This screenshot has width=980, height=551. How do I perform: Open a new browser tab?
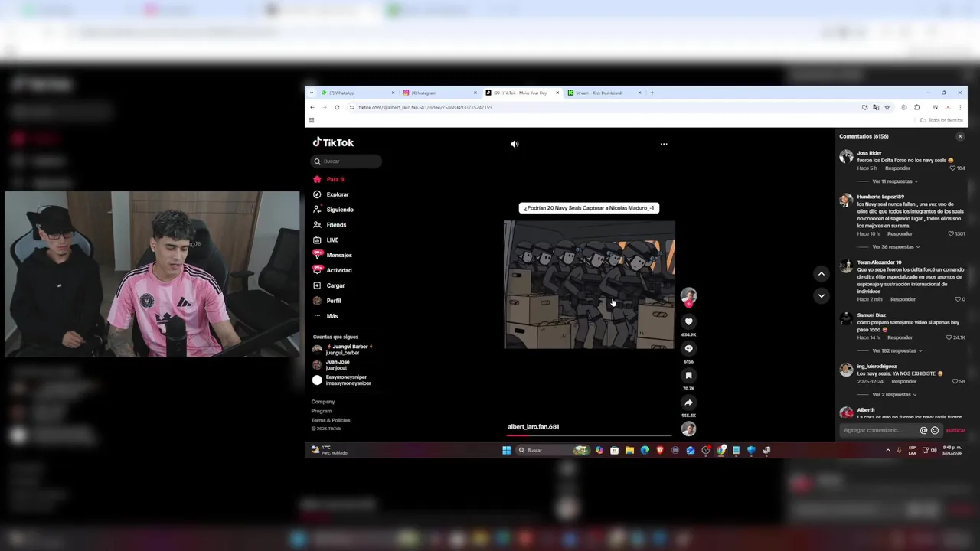coord(652,93)
